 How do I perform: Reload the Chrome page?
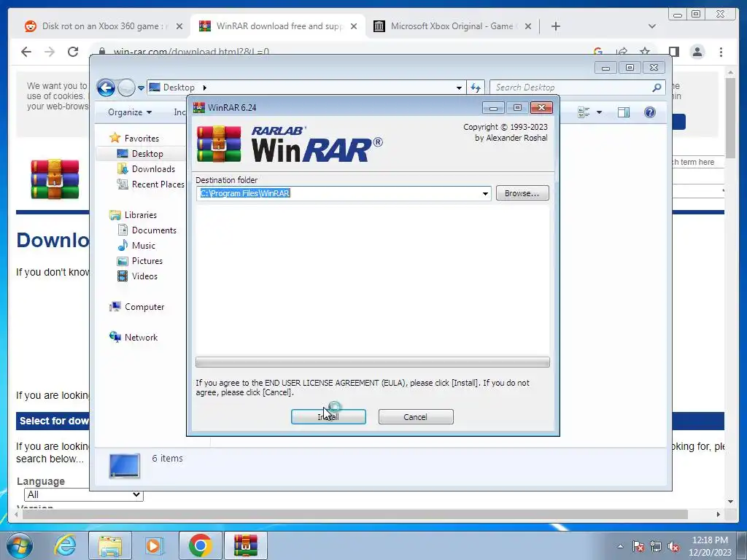pos(73,52)
